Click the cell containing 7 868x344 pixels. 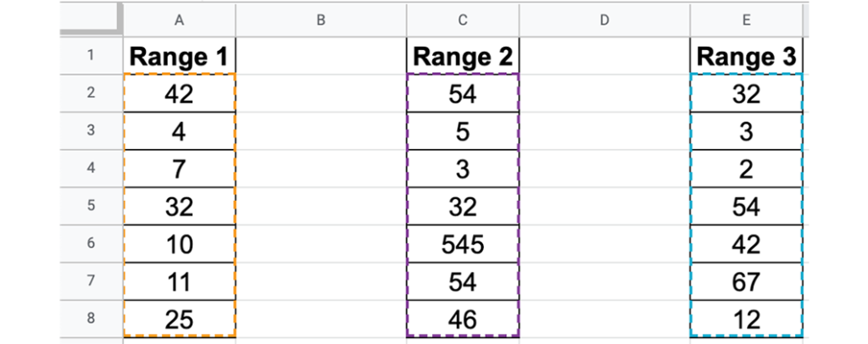click(x=179, y=169)
